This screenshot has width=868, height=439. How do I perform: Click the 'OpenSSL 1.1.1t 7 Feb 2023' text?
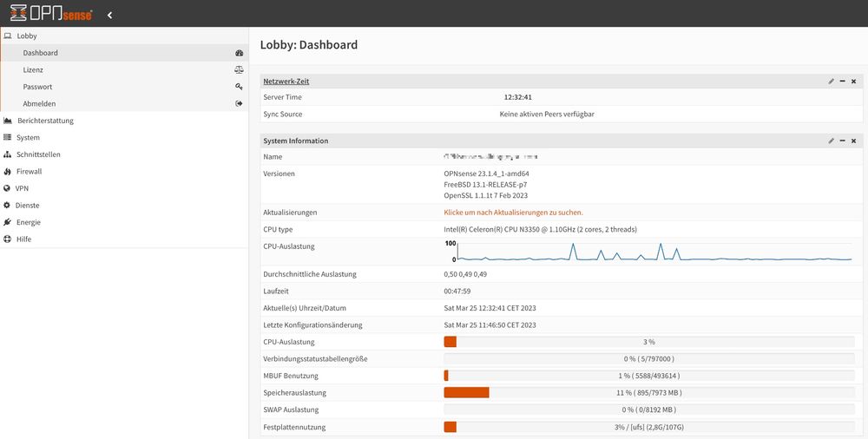pos(485,195)
